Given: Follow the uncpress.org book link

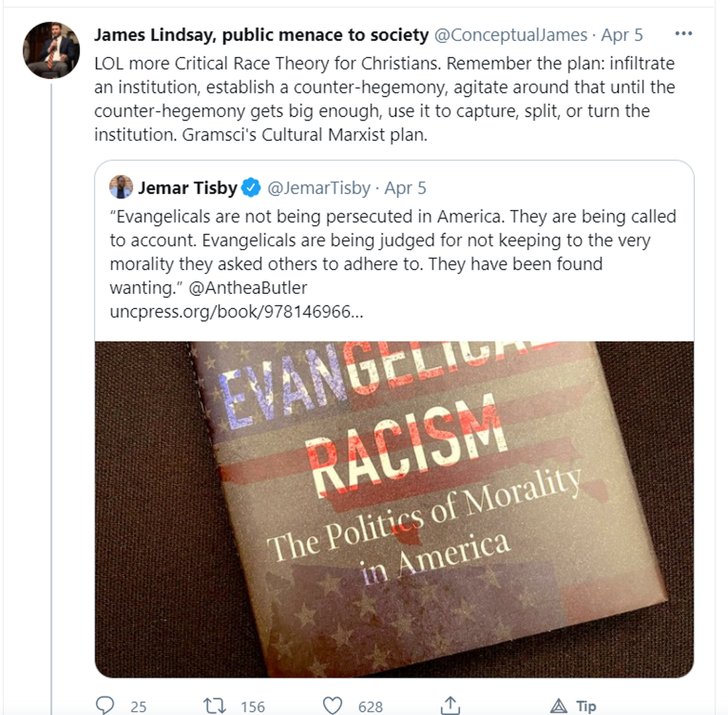Looking at the screenshot, I should coord(236,311).
